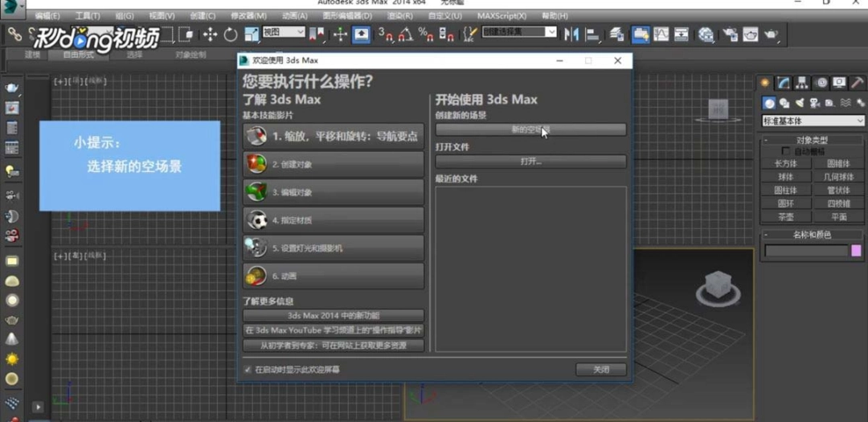This screenshot has width=868, height=422.
Task: Switch to the 自由形式 ribbon tab
Action: point(78,55)
